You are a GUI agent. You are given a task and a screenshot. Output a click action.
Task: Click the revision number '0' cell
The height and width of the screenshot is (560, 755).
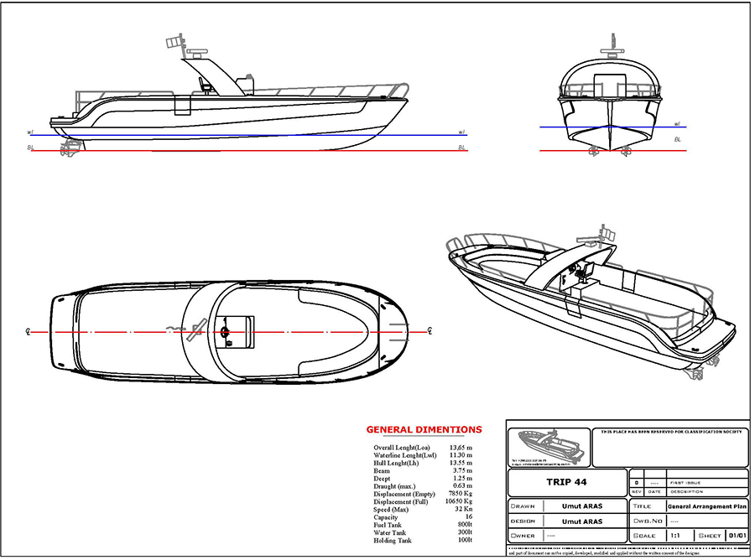coord(637,483)
